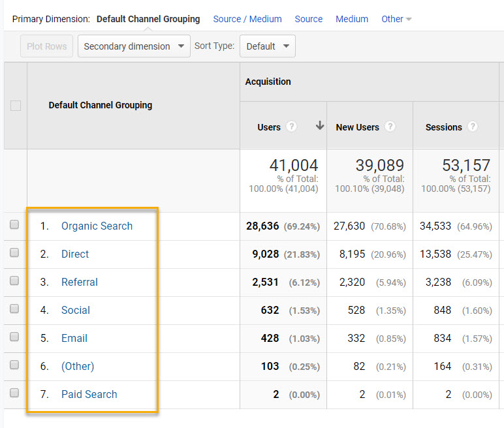Open the Organic Search channel link

97,226
